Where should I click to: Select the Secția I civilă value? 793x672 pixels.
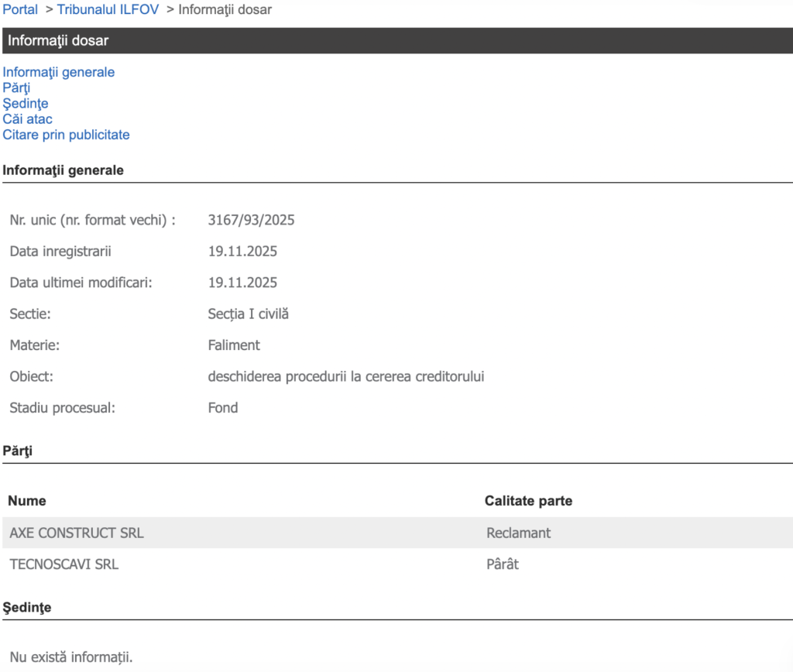[248, 314]
